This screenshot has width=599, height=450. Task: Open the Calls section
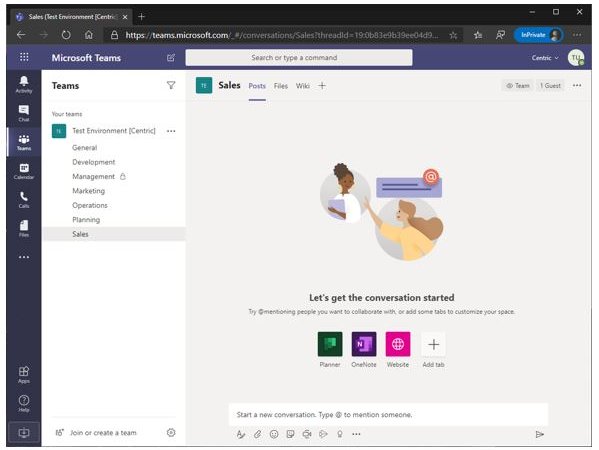[x=24, y=199]
